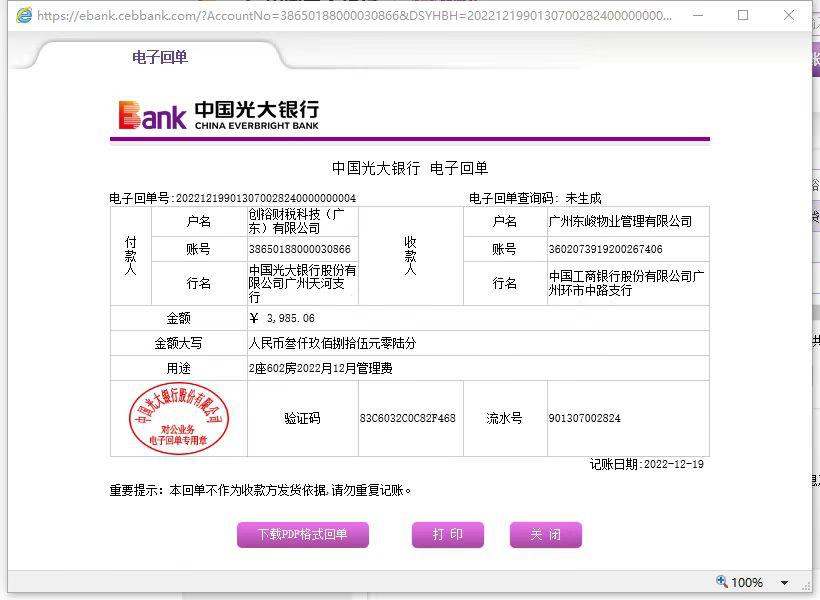Download the receipt as PDF
This screenshot has height=600, width=820.
click(x=302, y=535)
